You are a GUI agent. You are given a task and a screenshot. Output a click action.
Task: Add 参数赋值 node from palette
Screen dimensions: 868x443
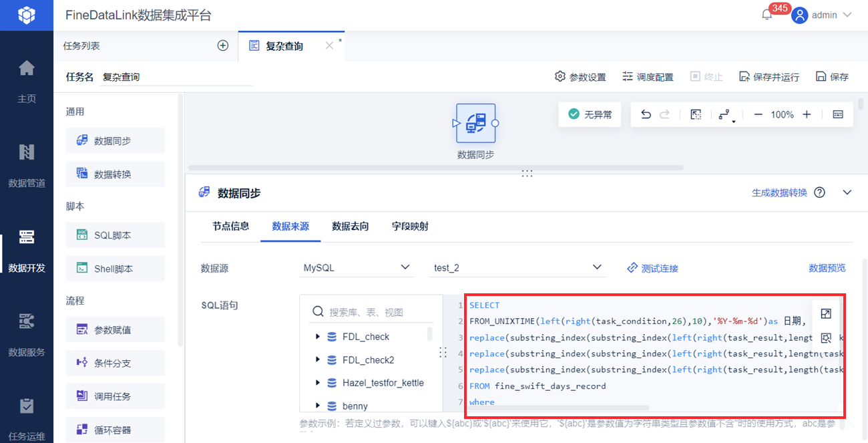pos(115,329)
